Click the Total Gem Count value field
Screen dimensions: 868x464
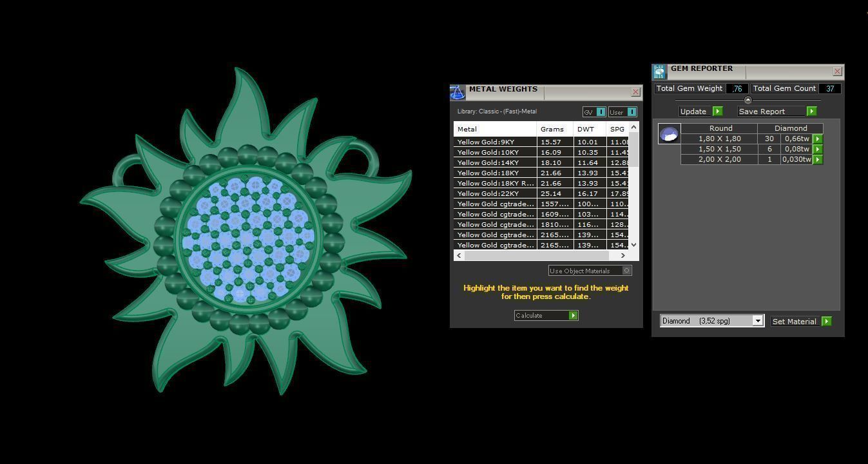coord(830,88)
